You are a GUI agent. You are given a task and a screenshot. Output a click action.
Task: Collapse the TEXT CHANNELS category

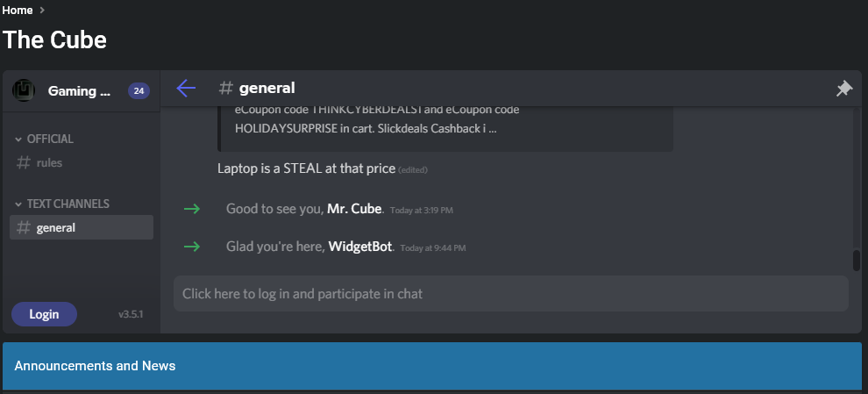click(62, 204)
